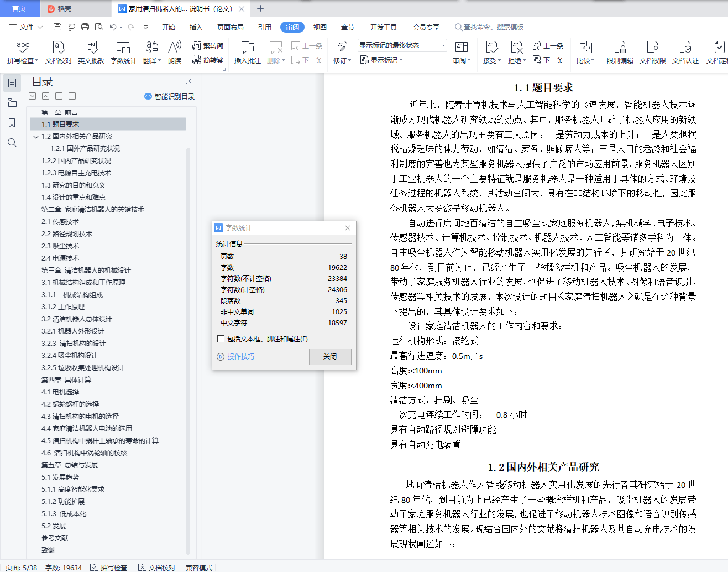The width and height of the screenshot is (728, 572).
Task: Open Print Preview from quick access toolbar
Action: pos(99,27)
